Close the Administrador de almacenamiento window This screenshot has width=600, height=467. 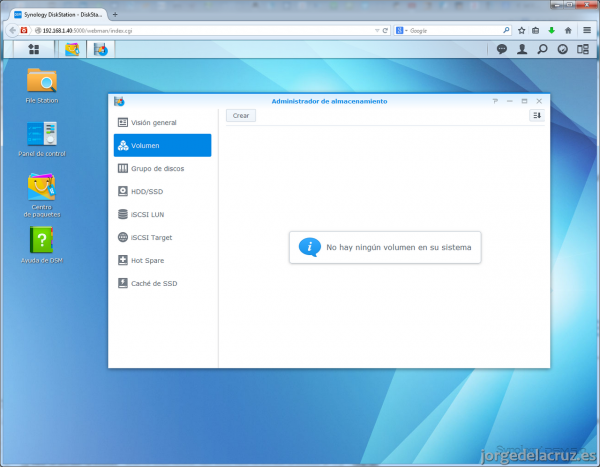539,101
